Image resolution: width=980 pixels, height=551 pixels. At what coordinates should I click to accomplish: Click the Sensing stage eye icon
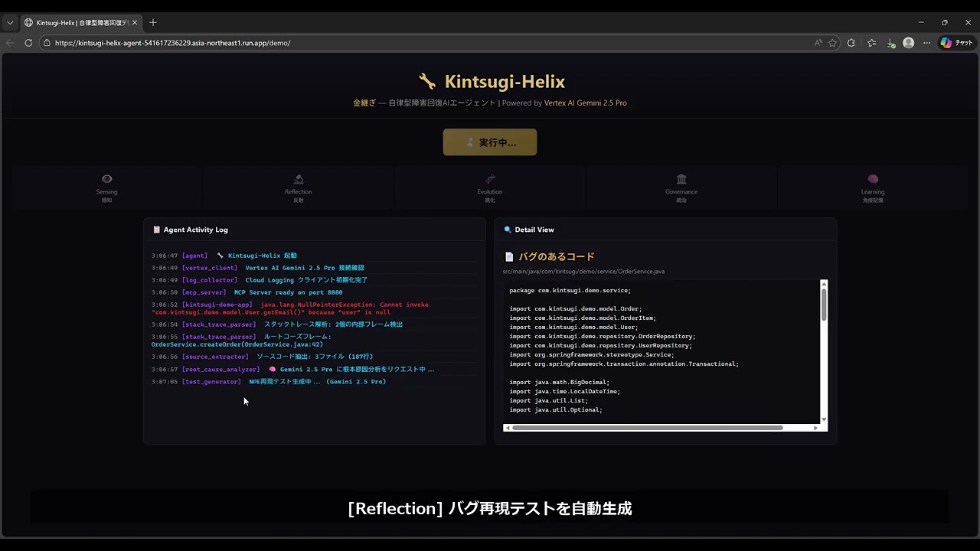point(106,179)
